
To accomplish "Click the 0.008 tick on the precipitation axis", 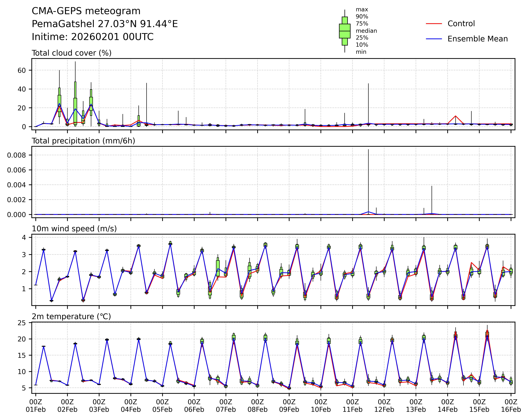I will tap(16, 155).
